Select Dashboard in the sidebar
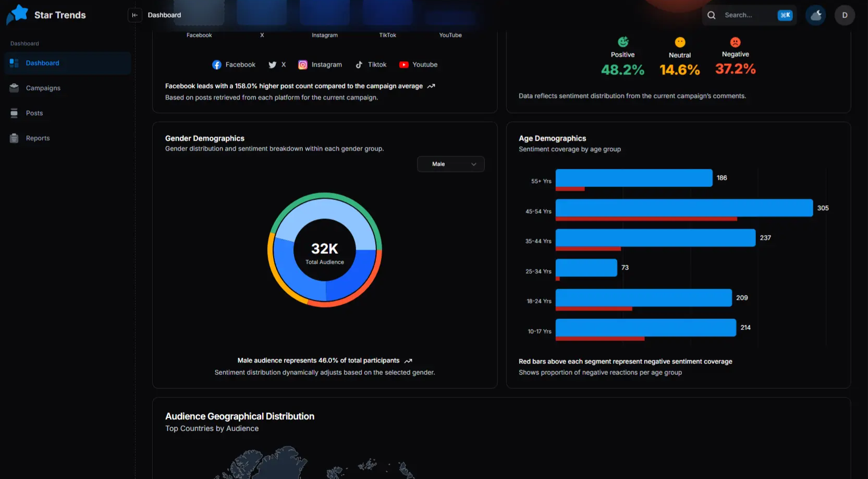The width and height of the screenshot is (868, 479). (x=43, y=63)
